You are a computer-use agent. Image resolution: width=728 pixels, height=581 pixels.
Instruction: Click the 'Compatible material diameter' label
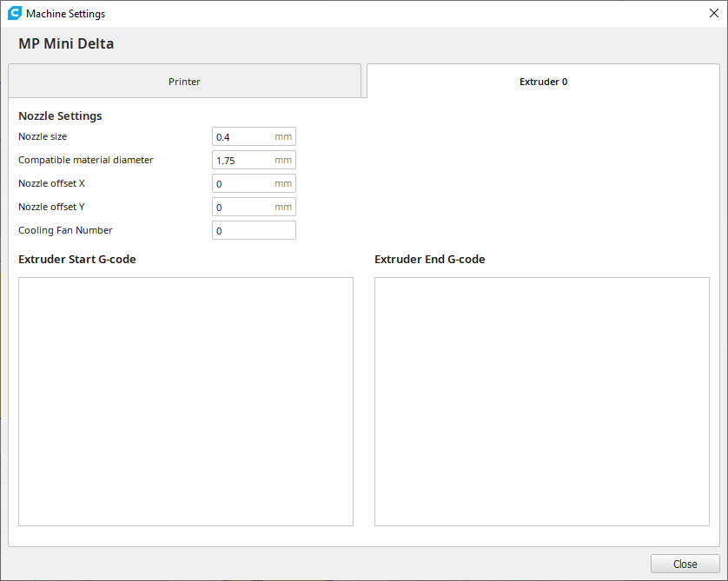86,160
